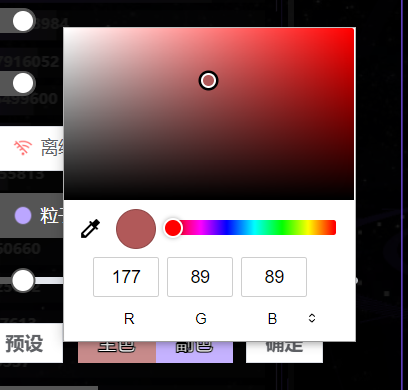
Task: Select the purple particle dot icon
Action: (23, 215)
